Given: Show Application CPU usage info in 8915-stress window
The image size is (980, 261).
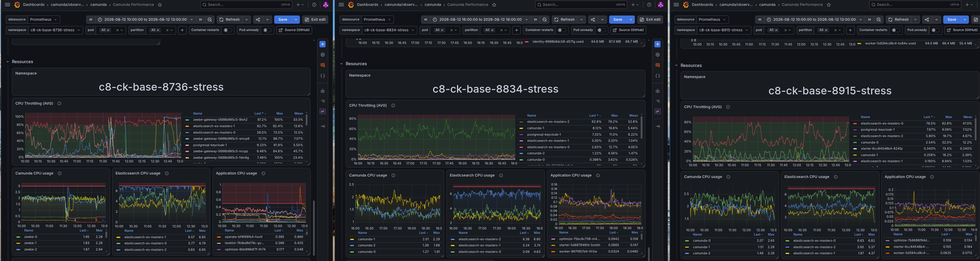Looking at the screenshot, I should point(932,177).
